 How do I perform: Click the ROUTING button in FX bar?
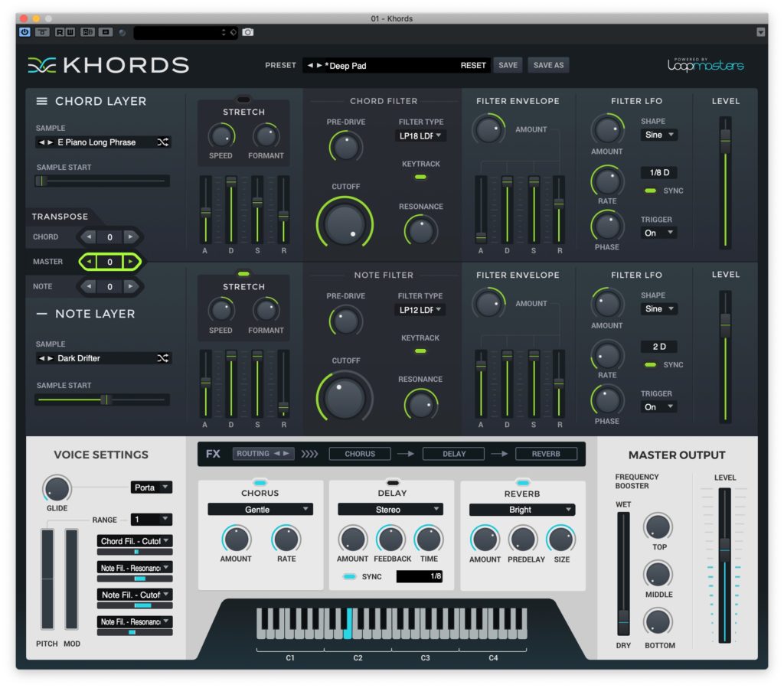pyautogui.click(x=263, y=454)
